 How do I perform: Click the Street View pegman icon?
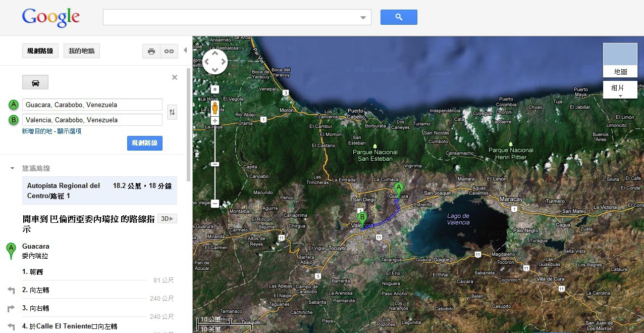pyautogui.click(x=215, y=108)
